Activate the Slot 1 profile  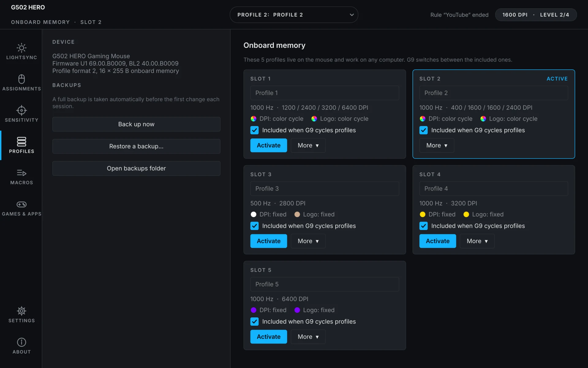click(x=269, y=145)
